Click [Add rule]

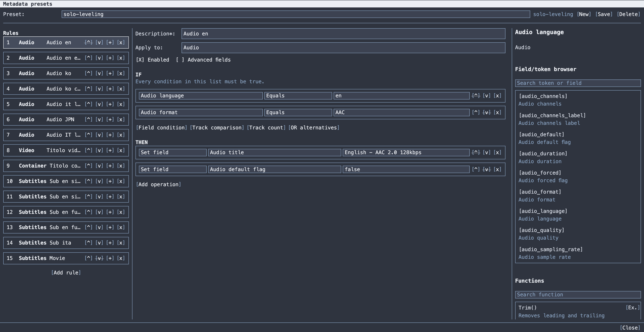(x=66, y=273)
